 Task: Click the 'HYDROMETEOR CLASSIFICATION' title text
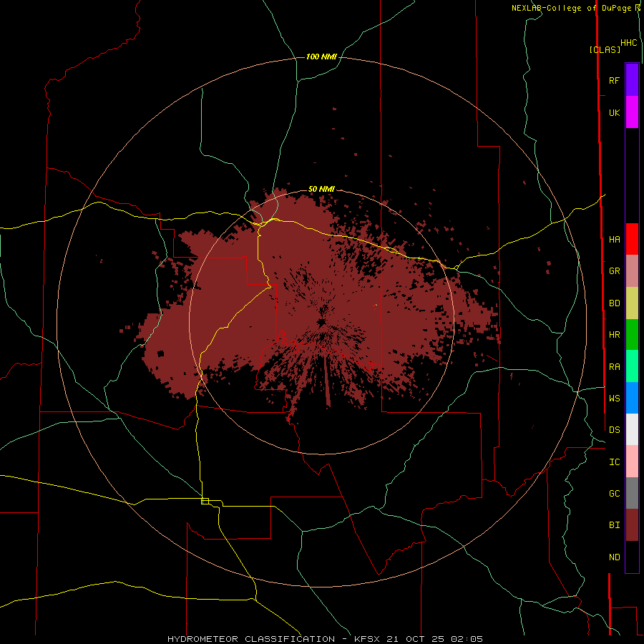tap(251, 639)
